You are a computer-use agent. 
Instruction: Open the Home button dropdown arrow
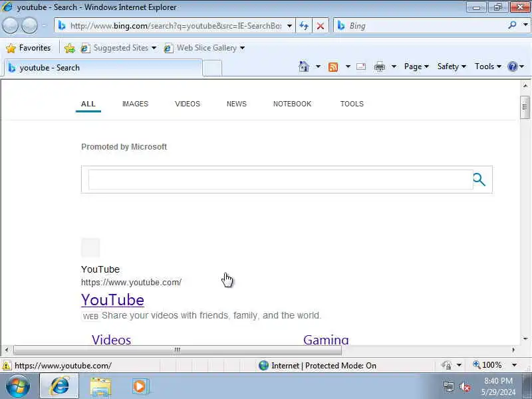[x=318, y=66]
